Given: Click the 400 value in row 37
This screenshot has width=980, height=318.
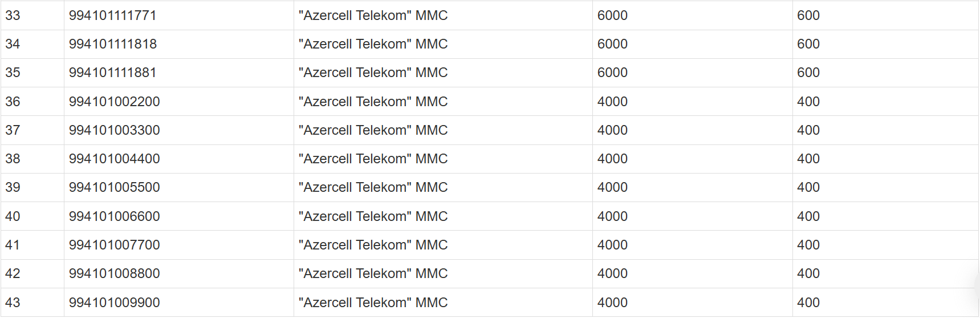Looking at the screenshot, I should 808,130.
